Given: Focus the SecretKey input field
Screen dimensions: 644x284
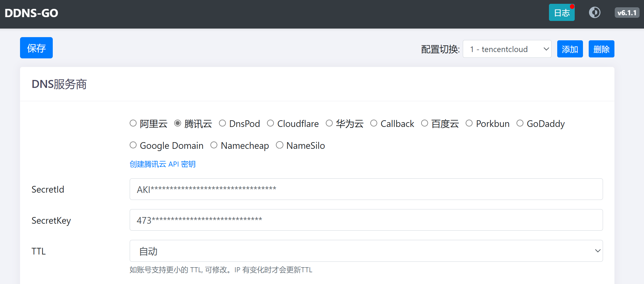Looking at the screenshot, I should (366, 220).
